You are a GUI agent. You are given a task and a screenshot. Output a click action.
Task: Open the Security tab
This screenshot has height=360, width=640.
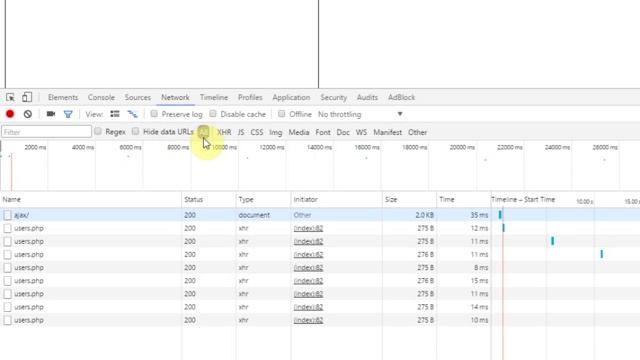click(333, 98)
